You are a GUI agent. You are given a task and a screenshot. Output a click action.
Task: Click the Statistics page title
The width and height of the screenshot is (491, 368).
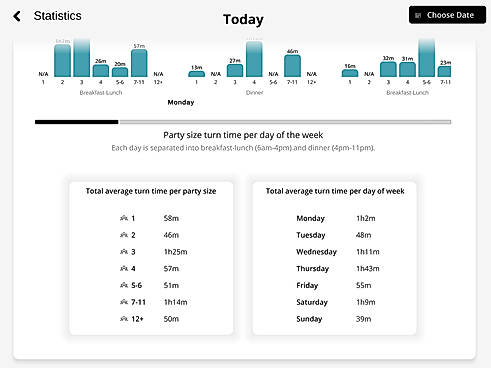pyautogui.click(x=58, y=16)
